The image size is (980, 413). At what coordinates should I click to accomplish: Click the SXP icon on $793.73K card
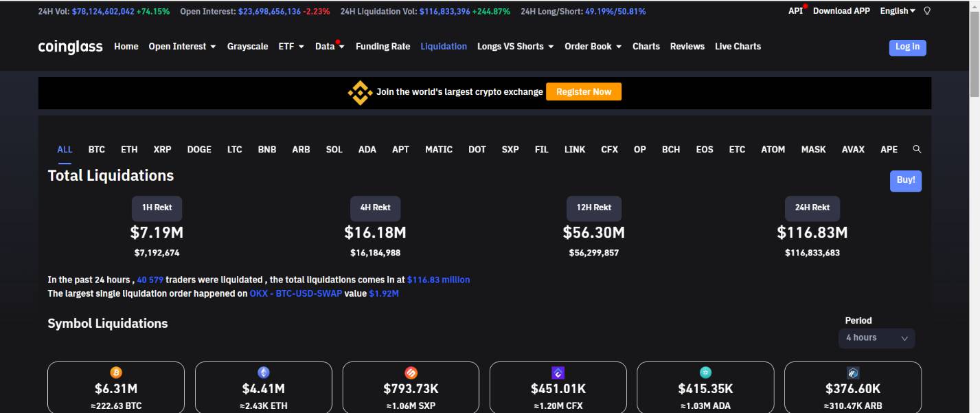click(x=411, y=372)
